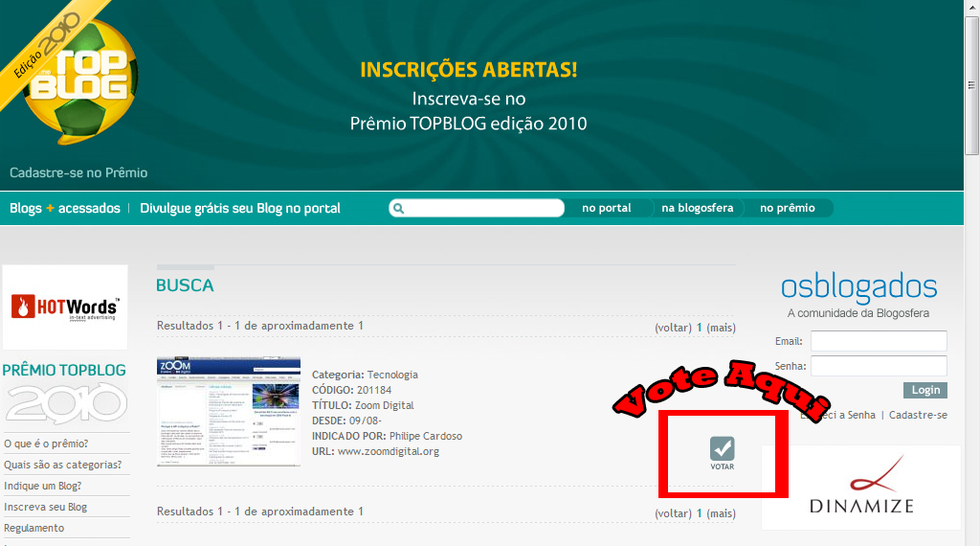The image size is (980, 546).
Task: Click 'CÓDIGO: 201184' text
Action: click(x=351, y=390)
